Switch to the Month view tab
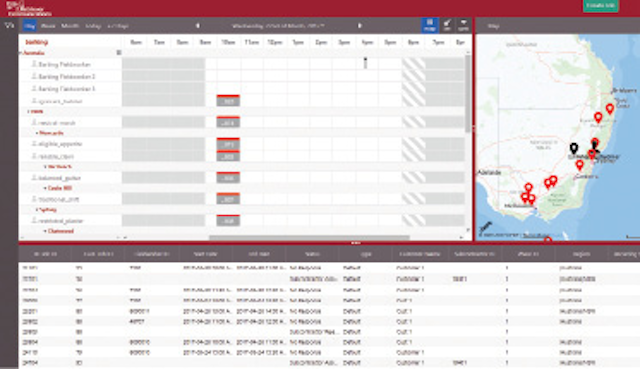 (x=70, y=26)
